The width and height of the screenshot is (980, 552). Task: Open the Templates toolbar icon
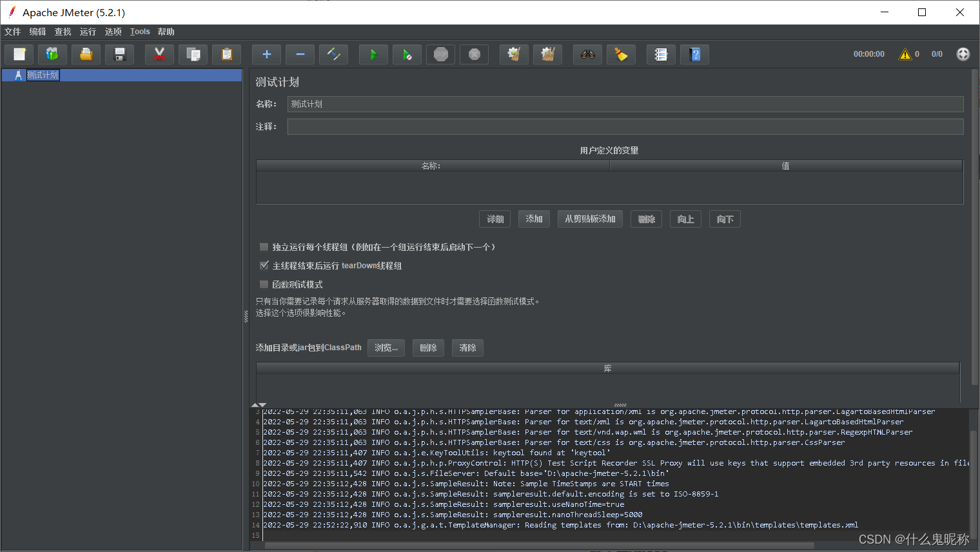tap(52, 55)
